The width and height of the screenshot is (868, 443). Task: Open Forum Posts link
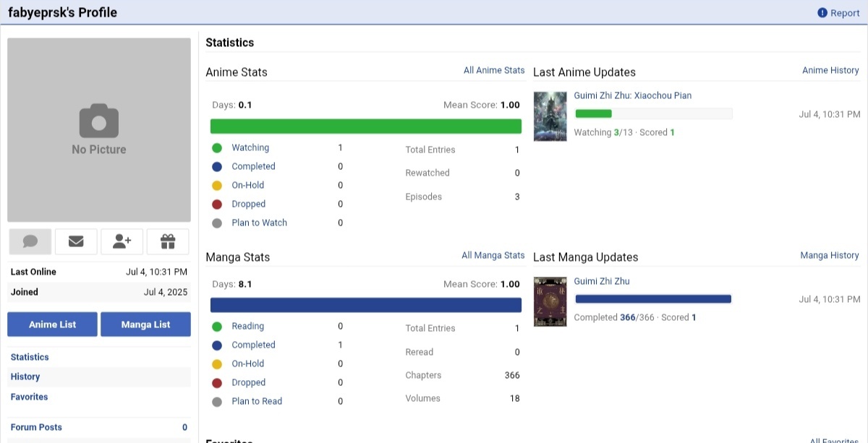(36, 427)
